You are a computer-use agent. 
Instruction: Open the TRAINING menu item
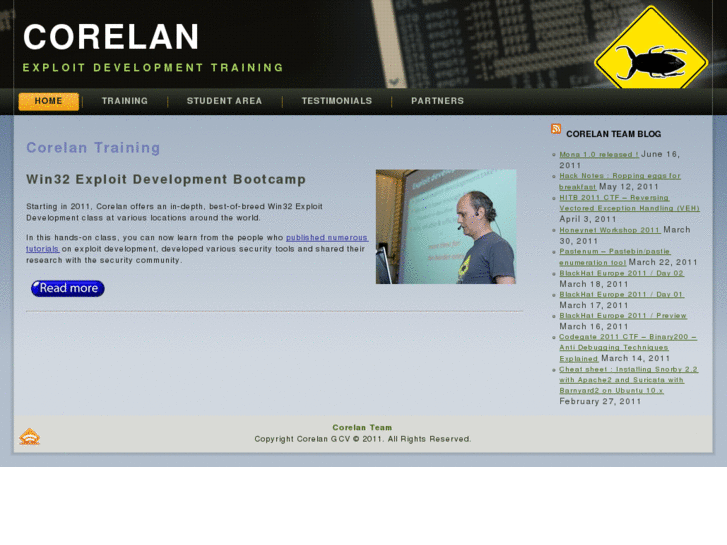(x=125, y=101)
